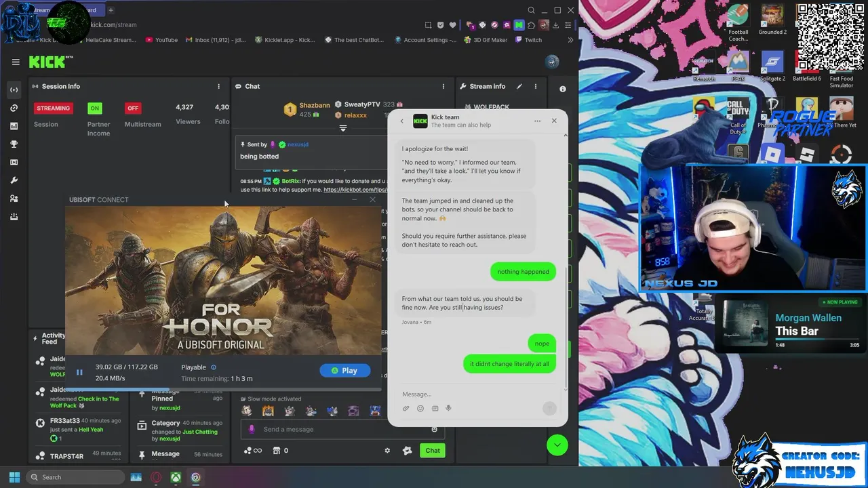
Task: Open the 3D Gif Maker bookmark
Action: point(485,40)
